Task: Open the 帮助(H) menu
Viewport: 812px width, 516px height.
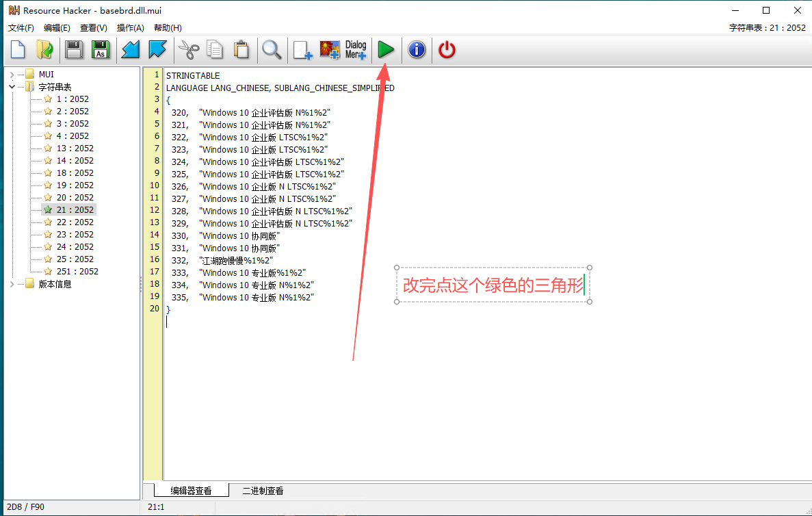Action: coord(168,28)
